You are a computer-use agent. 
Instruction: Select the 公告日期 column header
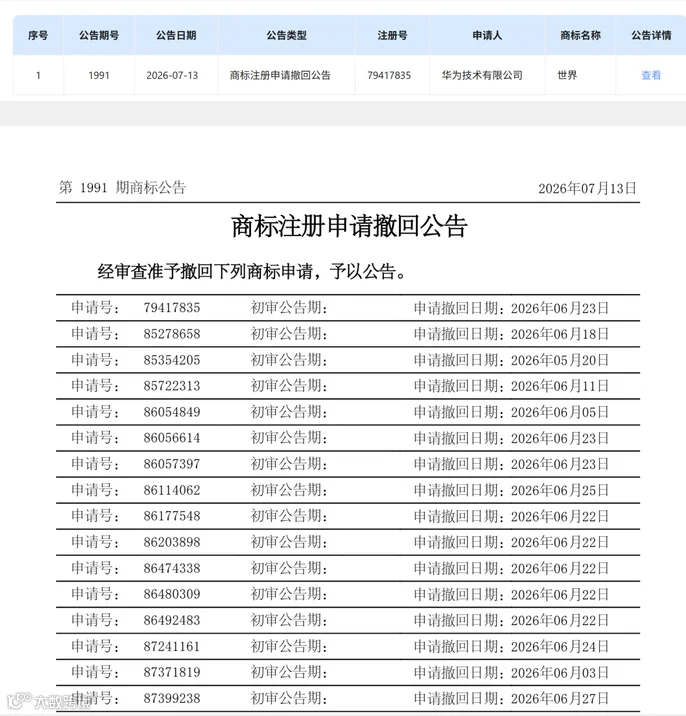176,35
